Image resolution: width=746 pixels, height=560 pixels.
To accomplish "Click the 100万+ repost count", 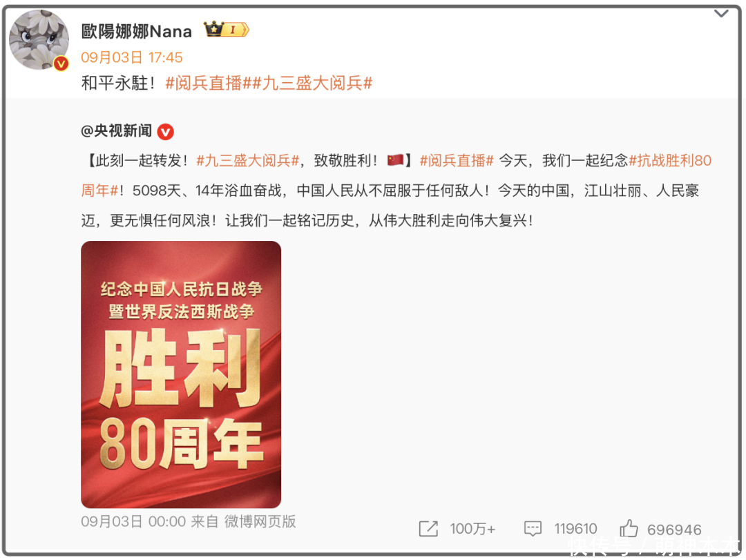I will coord(472,529).
